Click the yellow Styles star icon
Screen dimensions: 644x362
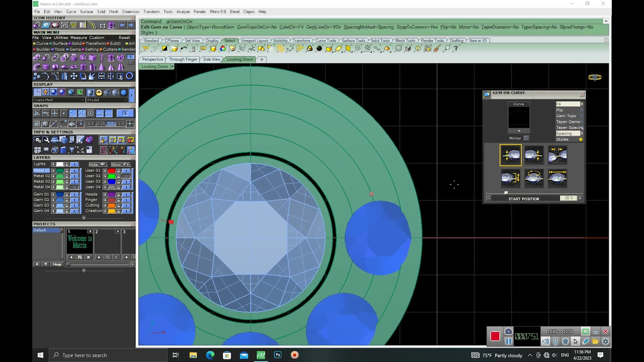581,139
